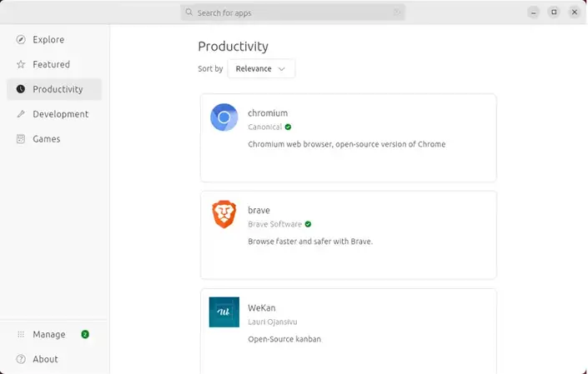
Task: Switch to the Games category
Action: coord(54,139)
